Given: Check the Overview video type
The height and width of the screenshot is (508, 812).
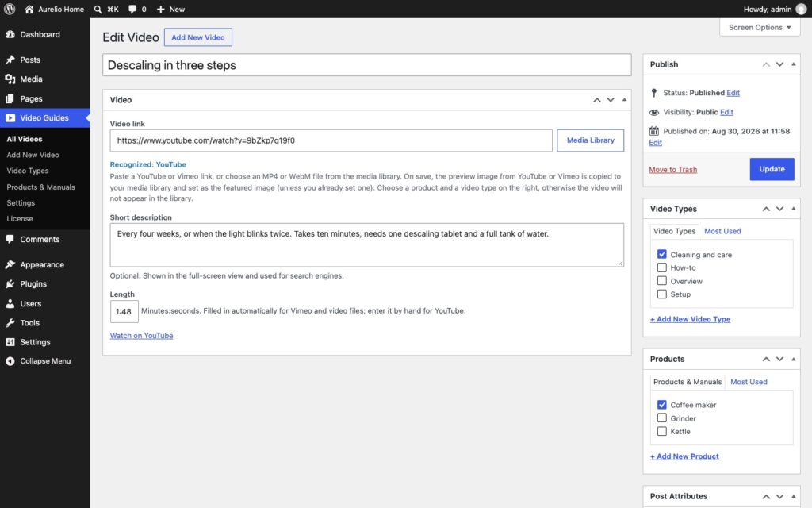Looking at the screenshot, I should 662,280.
